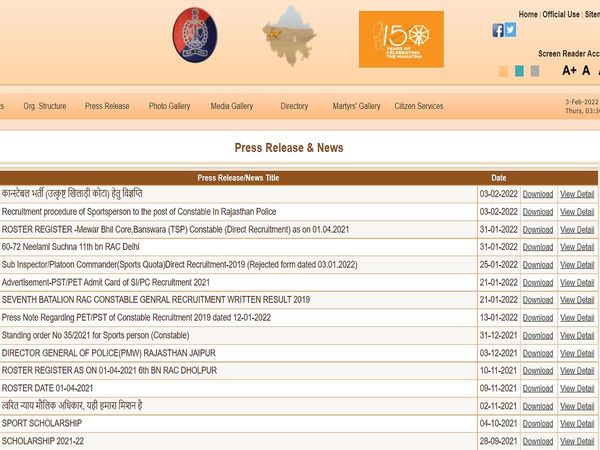Download SPORT SCHOLARSHIP notice

(538, 424)
